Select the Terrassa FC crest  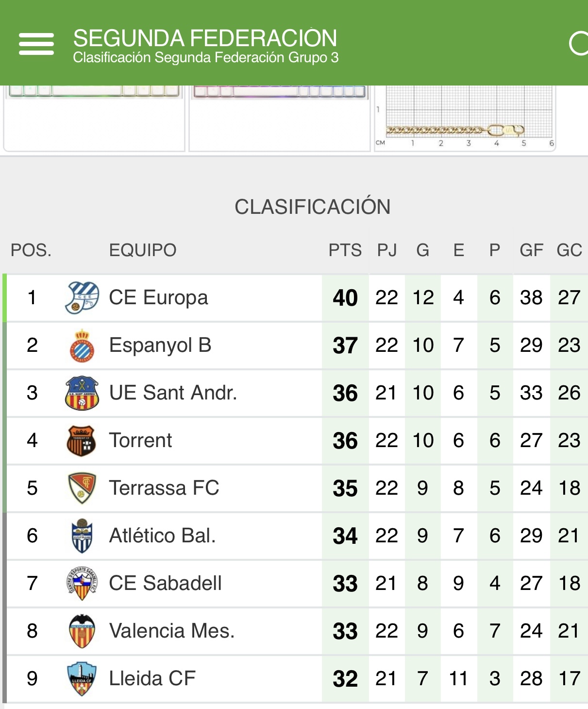[x=82, y=488]
